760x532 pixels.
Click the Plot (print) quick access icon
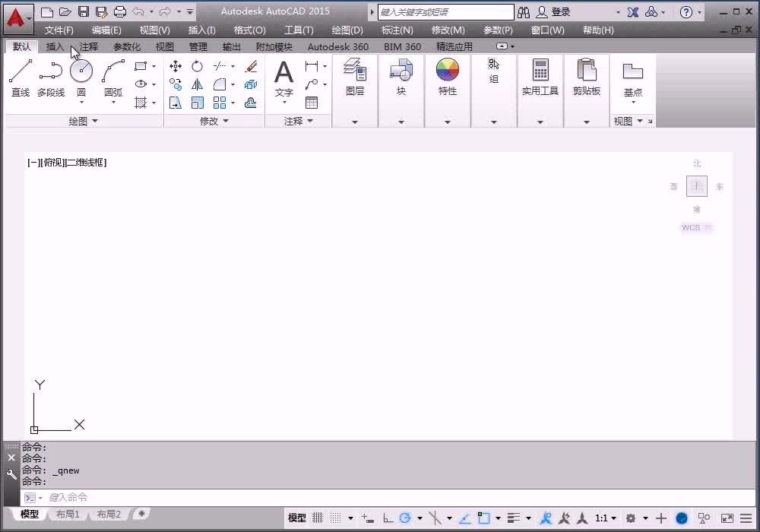[x=120, y=11]
